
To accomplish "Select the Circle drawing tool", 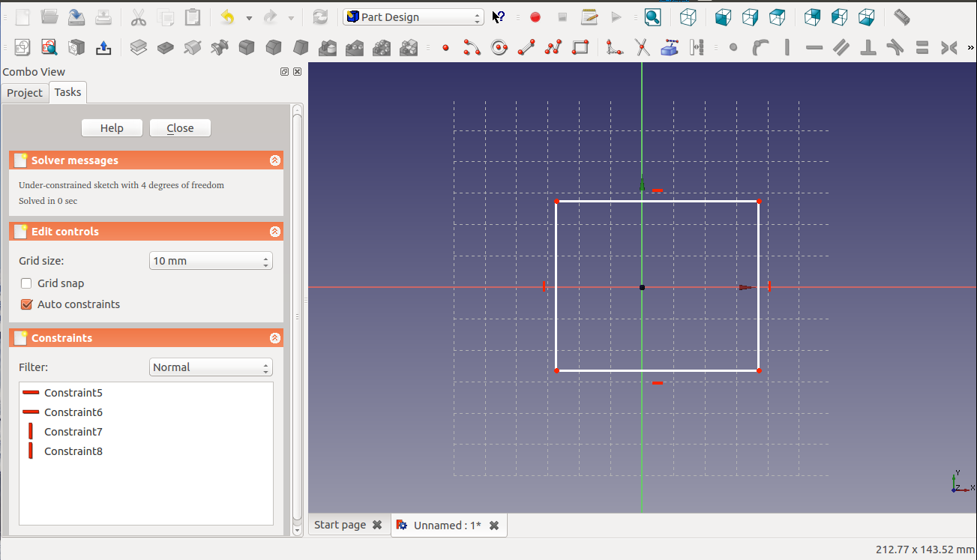I will pyautogui.click(x=499, y=48).
